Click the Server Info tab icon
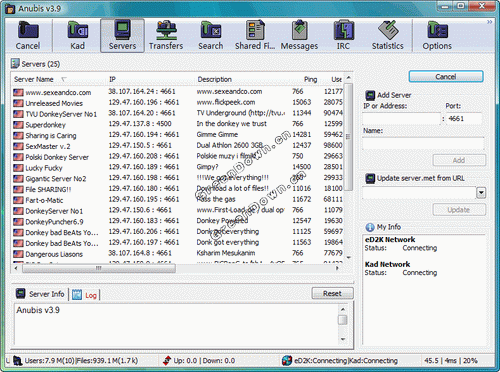 [21, 293]
